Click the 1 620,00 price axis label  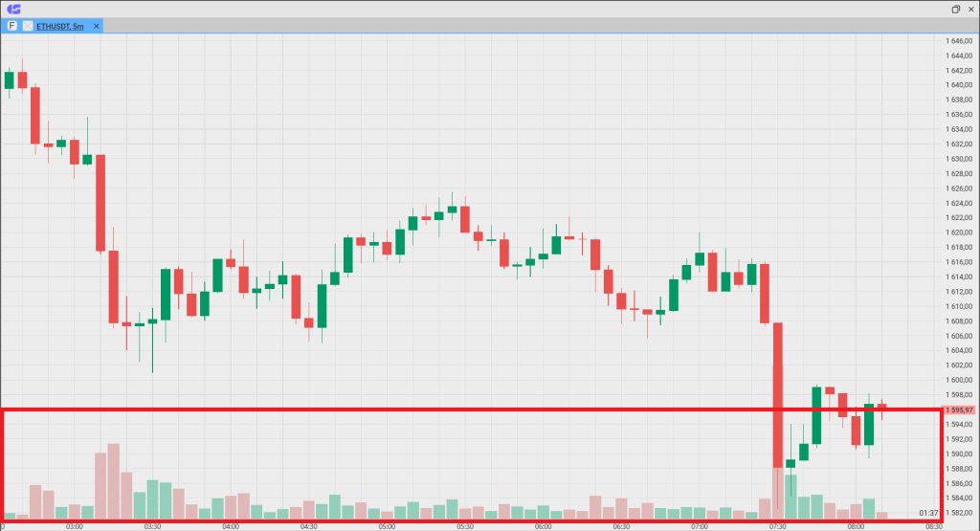958,232
